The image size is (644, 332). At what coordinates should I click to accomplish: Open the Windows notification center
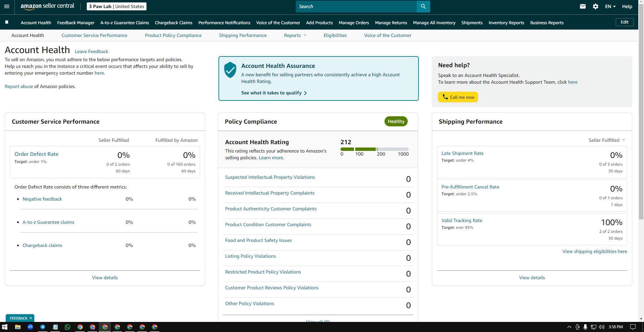tap(633, 327)
